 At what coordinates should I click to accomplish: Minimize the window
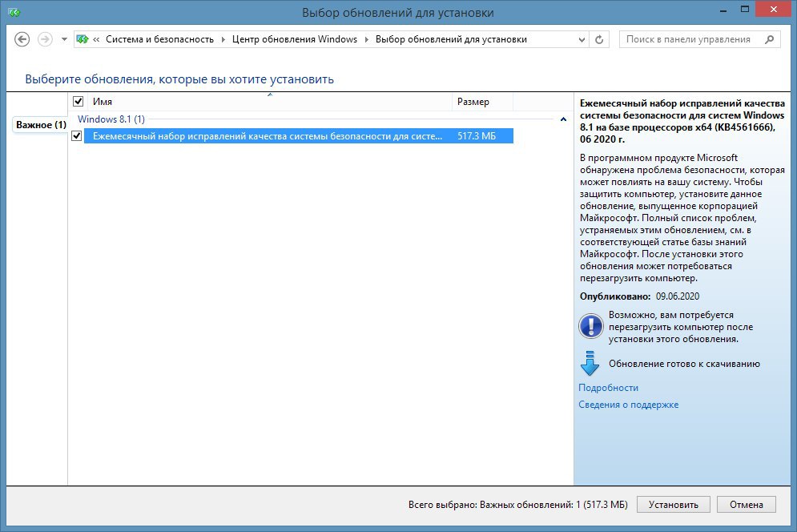723,10
